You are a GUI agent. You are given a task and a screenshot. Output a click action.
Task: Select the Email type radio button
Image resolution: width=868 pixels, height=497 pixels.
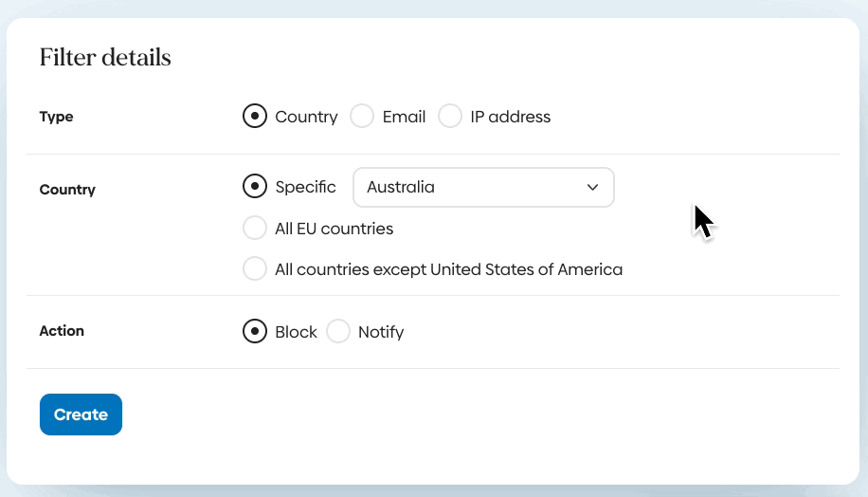pyautogui.click(x=362, y=117)
